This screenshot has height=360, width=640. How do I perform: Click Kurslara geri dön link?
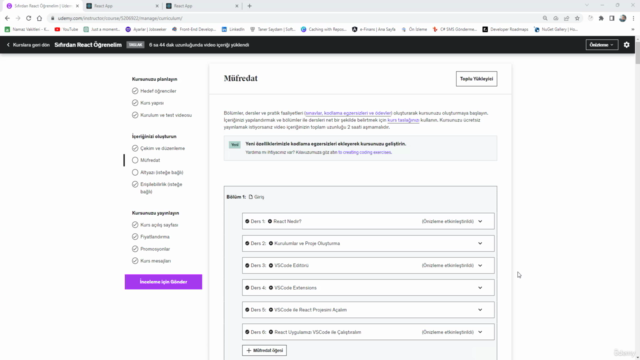(x=28, y=45)
